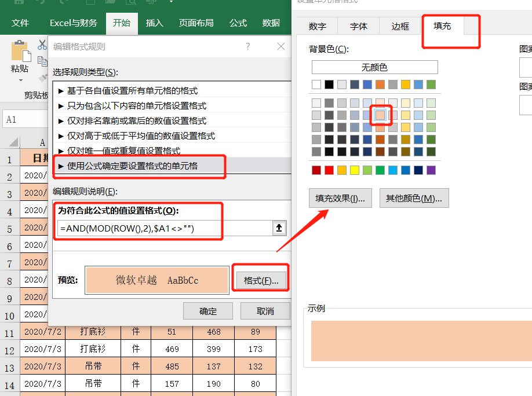Switch to the 数据 ribbon tab

(271, 23)
